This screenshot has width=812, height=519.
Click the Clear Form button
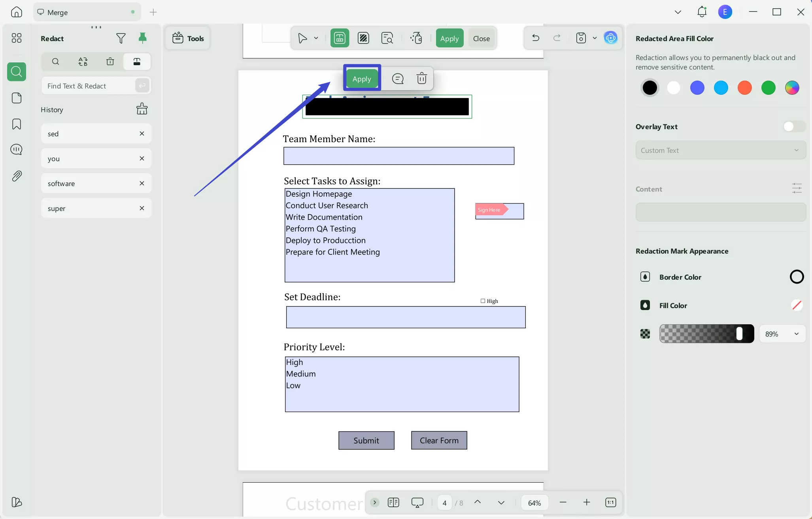439,440
